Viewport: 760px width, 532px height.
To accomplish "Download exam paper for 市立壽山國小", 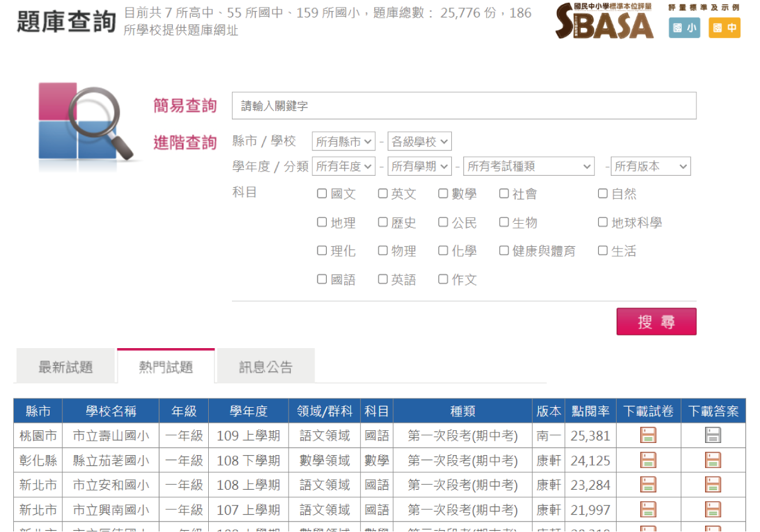I will [648, 435].
